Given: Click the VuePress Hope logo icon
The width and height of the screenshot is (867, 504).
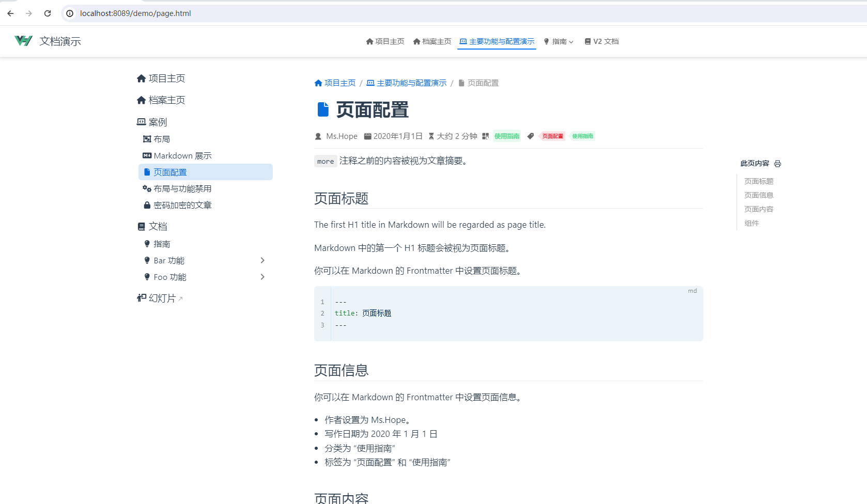Looking at the screenshot, I should click(24, 41).
